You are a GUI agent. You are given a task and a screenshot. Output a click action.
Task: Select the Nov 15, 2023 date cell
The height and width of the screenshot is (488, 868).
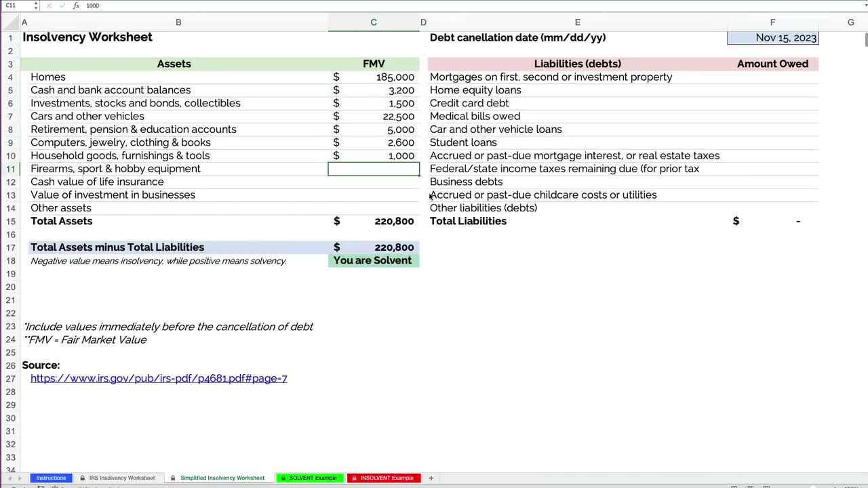[x=773, y=37]
